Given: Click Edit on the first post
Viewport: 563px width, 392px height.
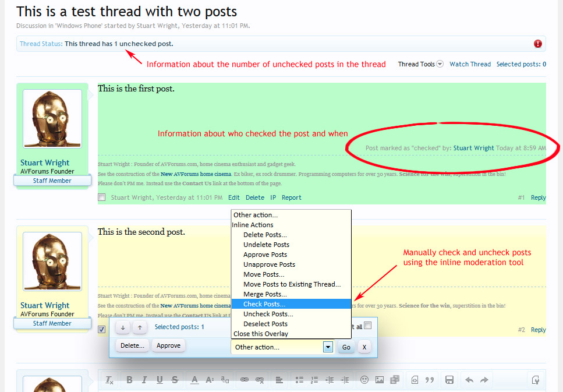Looking at the screenshot, I should pyautogui.click(x=233, y=197).
